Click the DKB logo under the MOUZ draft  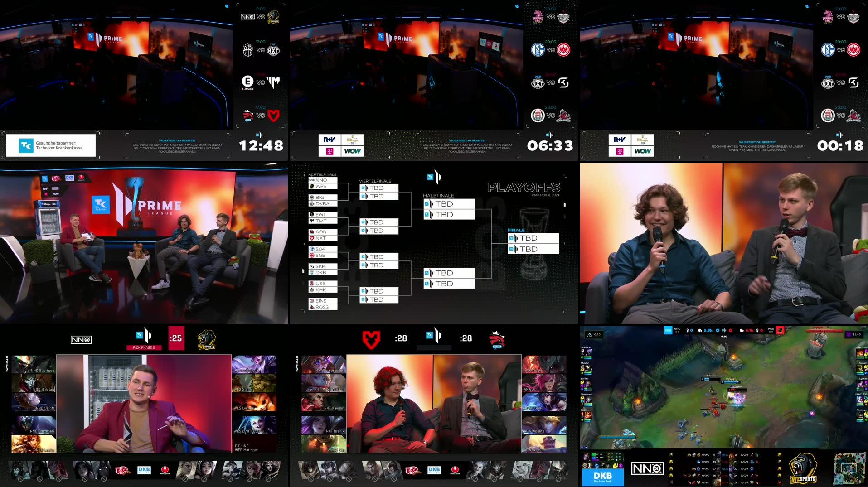click(x=434, y=470)
